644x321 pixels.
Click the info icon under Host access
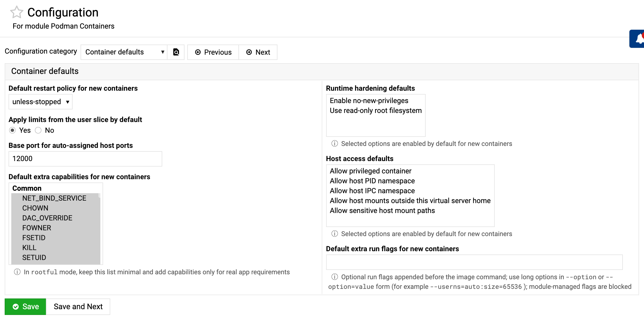[x=334, y=234]
